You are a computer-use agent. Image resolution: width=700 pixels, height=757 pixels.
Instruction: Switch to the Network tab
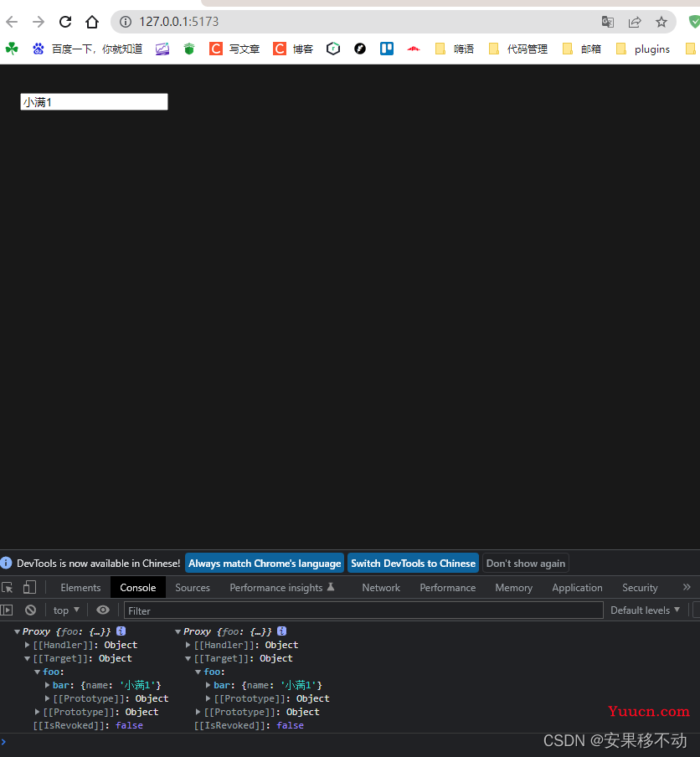381,588
